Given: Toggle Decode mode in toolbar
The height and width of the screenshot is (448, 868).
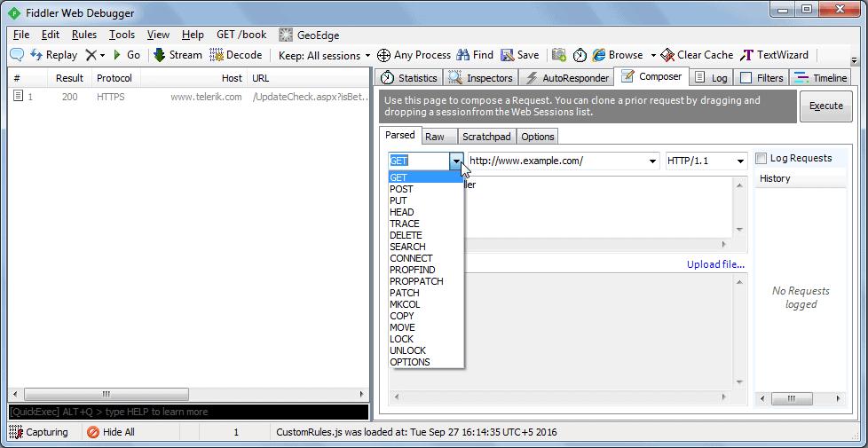Looking at the screenshot, I should (x=236, y=55).
